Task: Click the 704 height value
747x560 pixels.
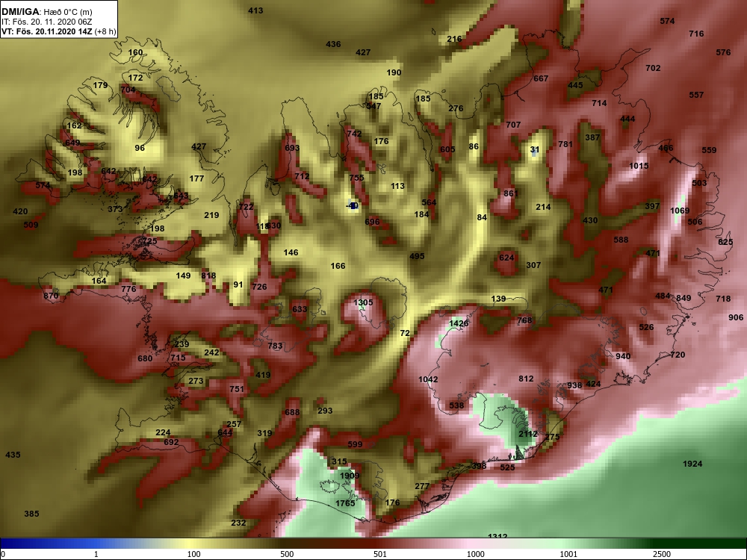Action: 128,90
